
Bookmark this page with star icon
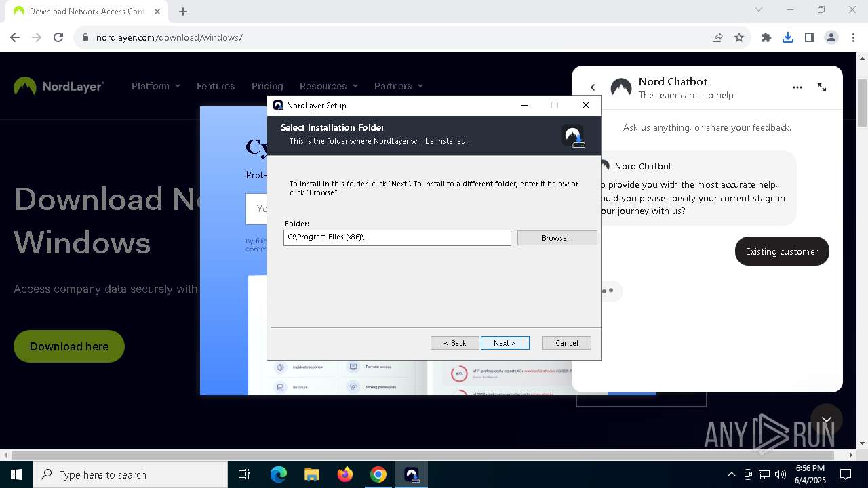coord(739,37)
